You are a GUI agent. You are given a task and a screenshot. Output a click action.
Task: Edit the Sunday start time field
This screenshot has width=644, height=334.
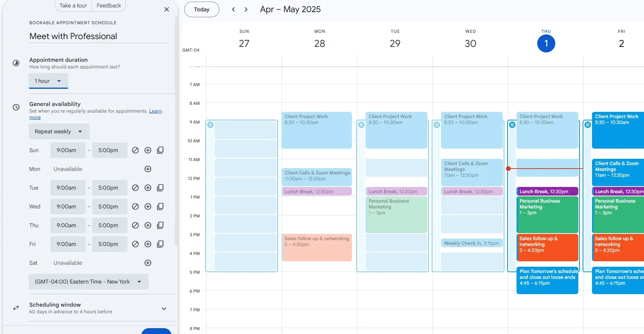[68, 150]
